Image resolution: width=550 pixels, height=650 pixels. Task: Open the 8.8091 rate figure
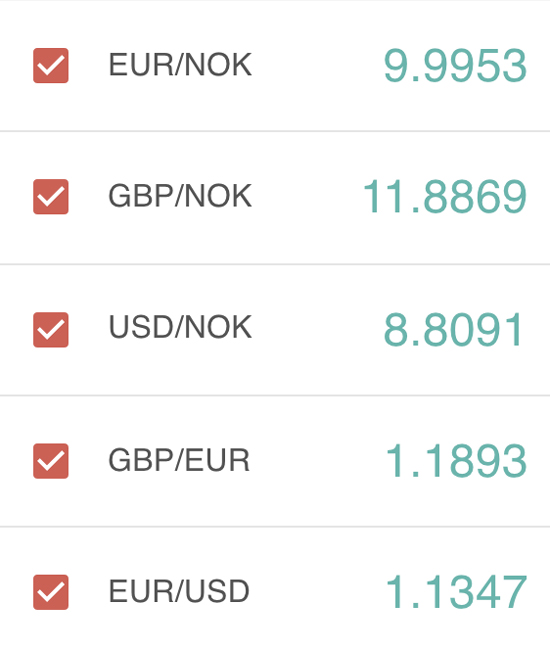[x=454, y=330]
